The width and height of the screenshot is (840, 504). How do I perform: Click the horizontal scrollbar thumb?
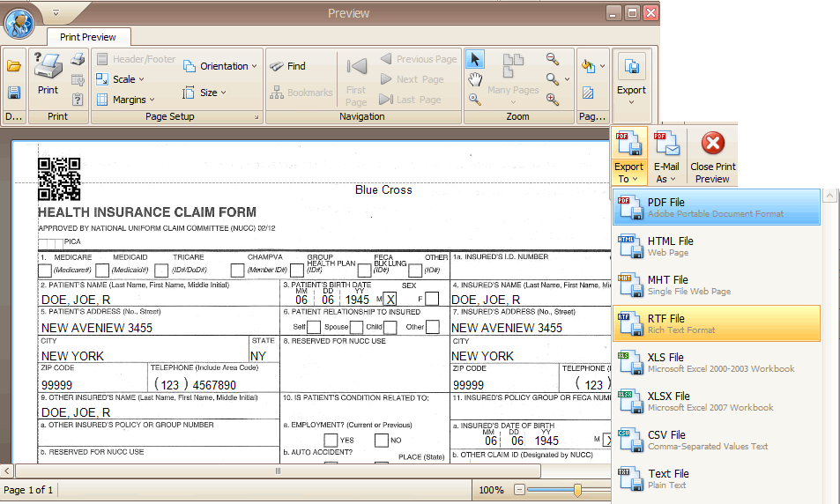pyautogui.click(x=278, y=471)
